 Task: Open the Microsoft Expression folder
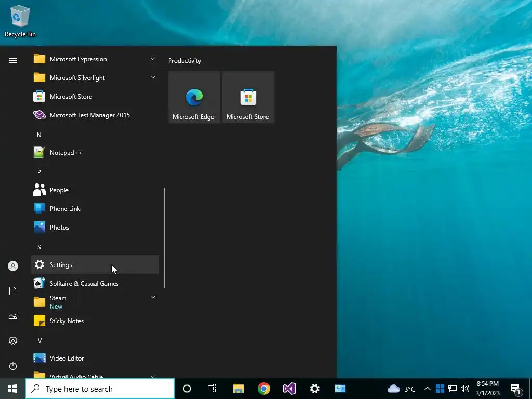click(95, 59)
